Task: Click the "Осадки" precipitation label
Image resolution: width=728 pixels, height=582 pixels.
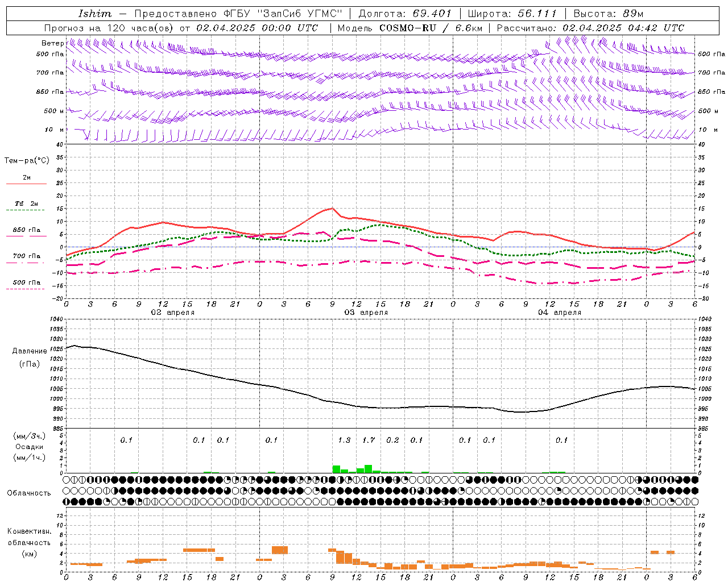Action: [x=29, y=447]
